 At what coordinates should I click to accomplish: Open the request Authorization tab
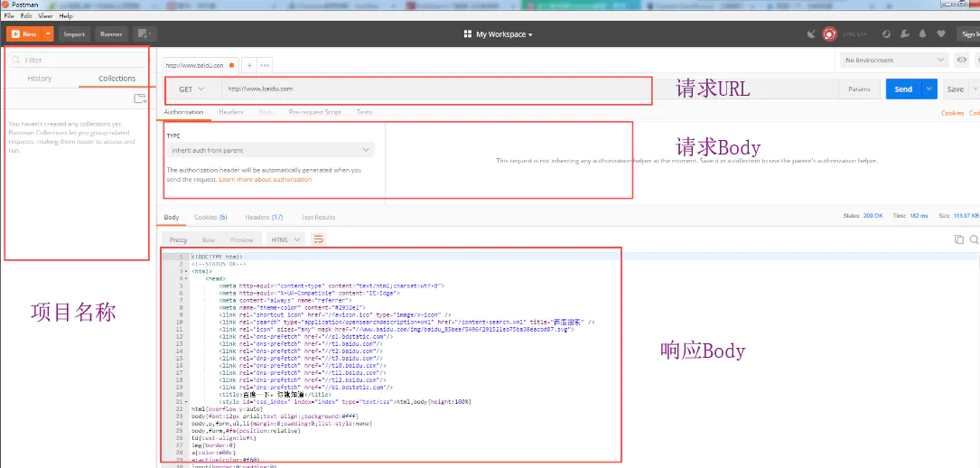coord(183,112)
